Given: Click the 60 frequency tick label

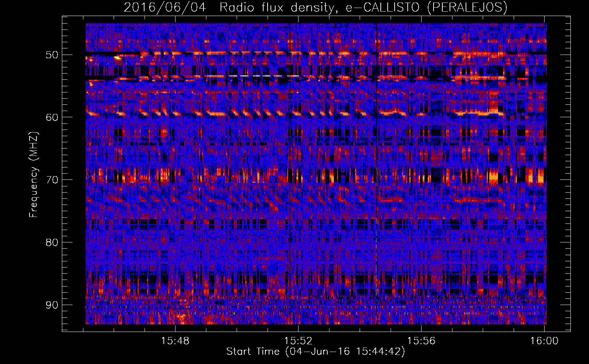Looking at the screenshot, I should click(52, 117).
